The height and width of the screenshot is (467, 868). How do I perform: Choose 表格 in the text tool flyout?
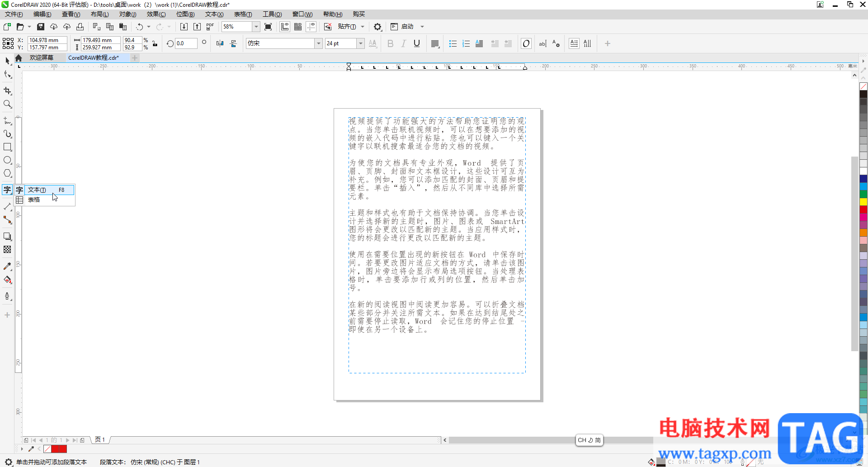click(x=45, y=200)
